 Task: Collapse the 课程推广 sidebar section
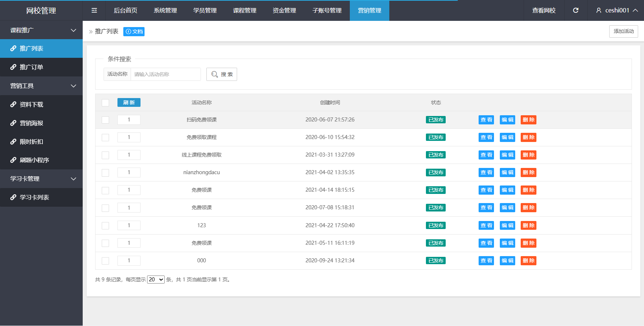pyautogui.click(x=74, y=30)
